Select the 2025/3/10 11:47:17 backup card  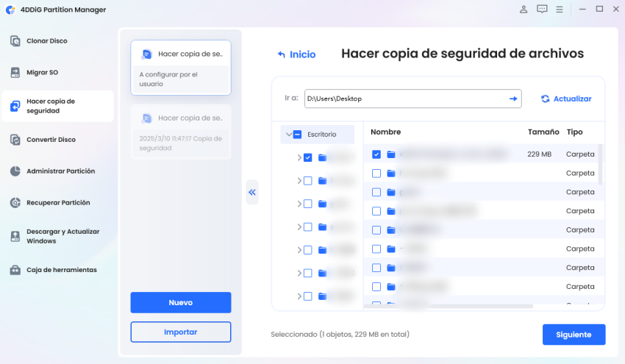coord(181,132)
